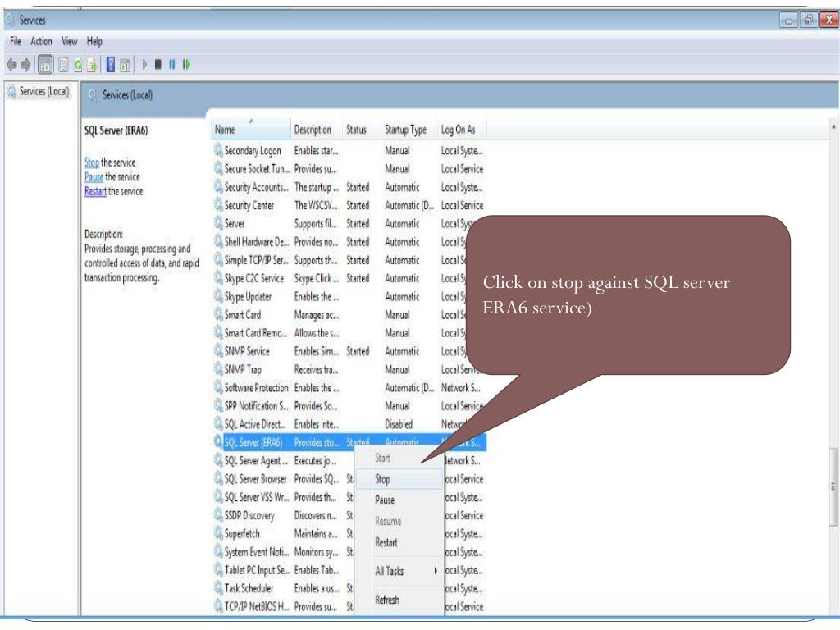Viewport: 840px width, 630px height.
Task: Choose Refresh in the context menu
Action: (x=399, y=600)
